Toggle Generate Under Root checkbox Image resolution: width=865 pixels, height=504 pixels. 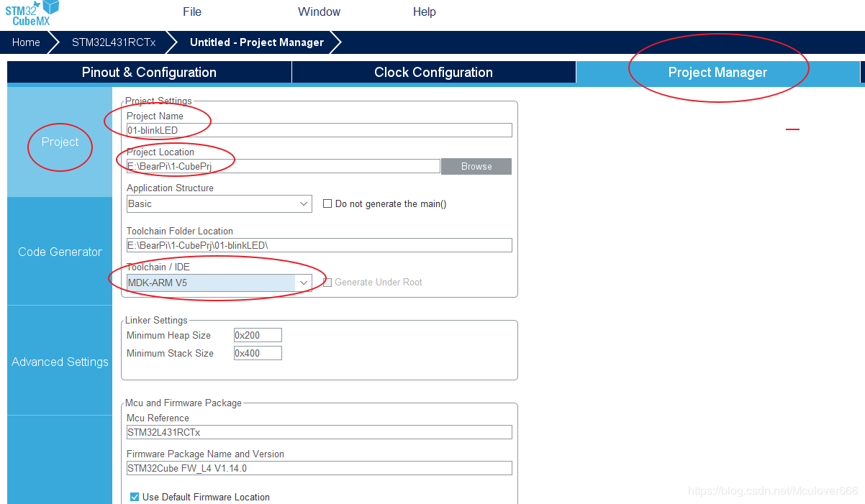tap(327, 282)
